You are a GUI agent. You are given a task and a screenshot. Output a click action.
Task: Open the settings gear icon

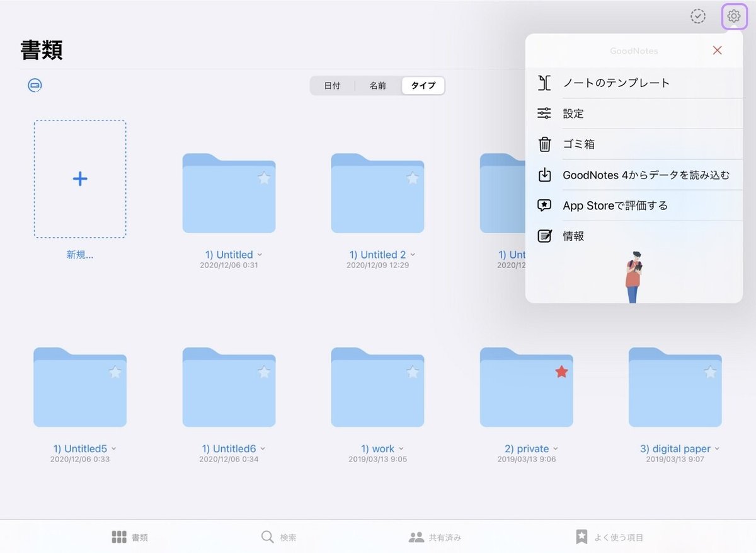734,16
